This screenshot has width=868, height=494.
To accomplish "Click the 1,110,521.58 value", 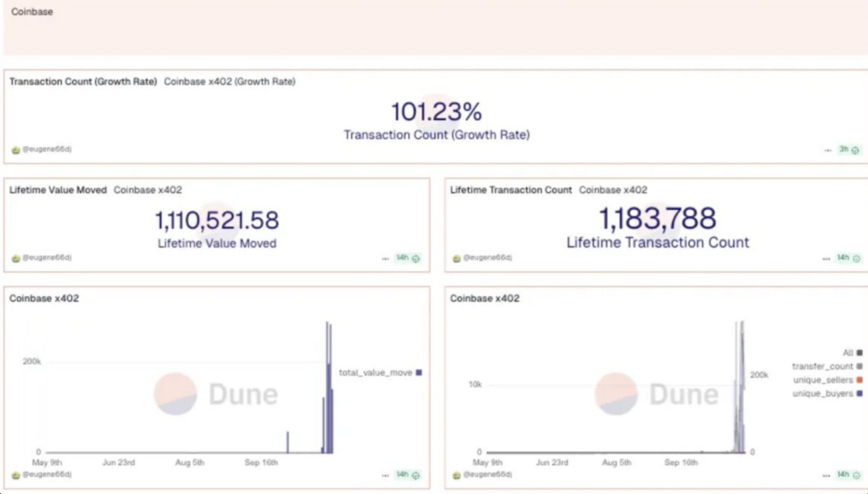I will (217, 220).
